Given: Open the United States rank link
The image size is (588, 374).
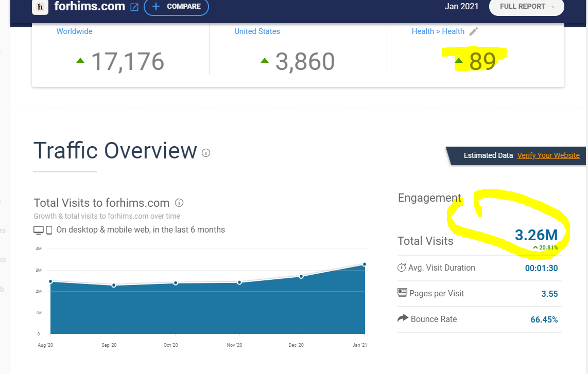Looking at the screenshot, I should click(x=257, y=31).
